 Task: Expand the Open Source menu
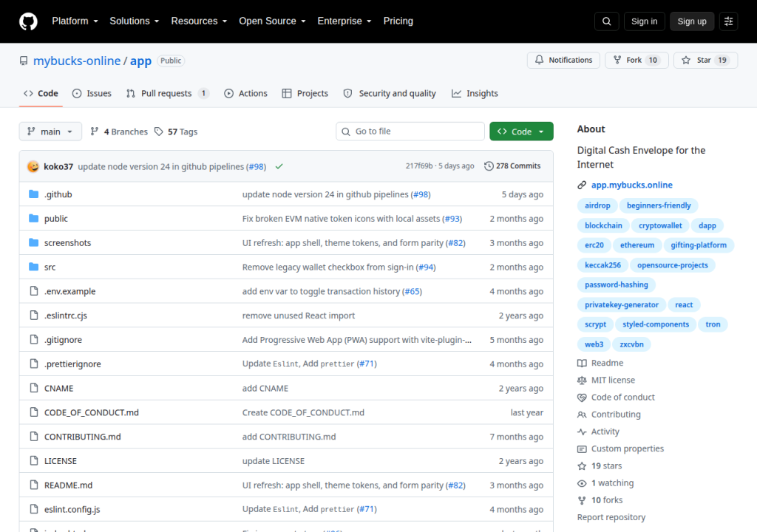[272, 21]
